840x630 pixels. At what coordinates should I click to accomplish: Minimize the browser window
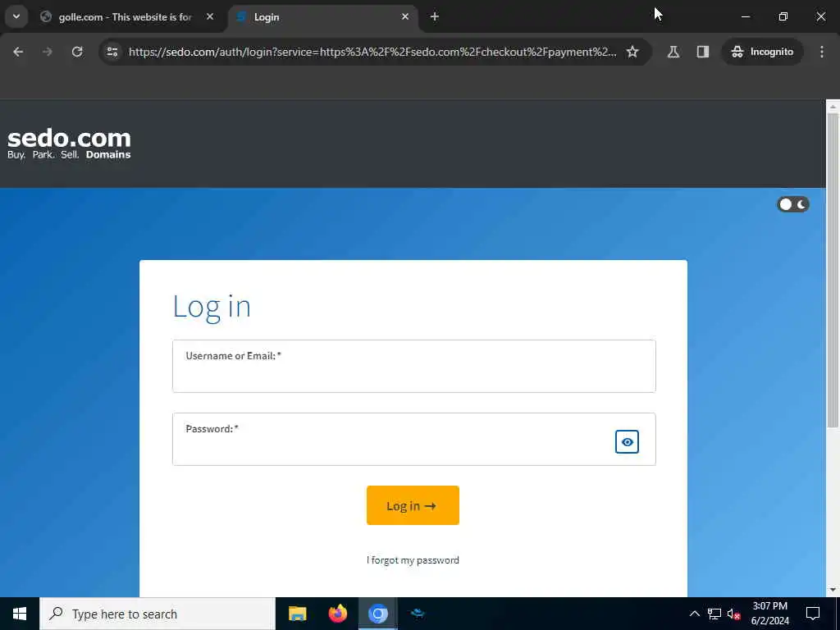745,16
